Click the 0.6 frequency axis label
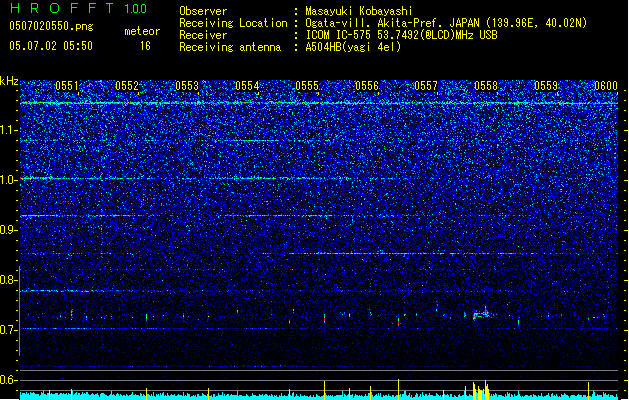This screenshot has width=629, height=400. click(x=9, y=380)
